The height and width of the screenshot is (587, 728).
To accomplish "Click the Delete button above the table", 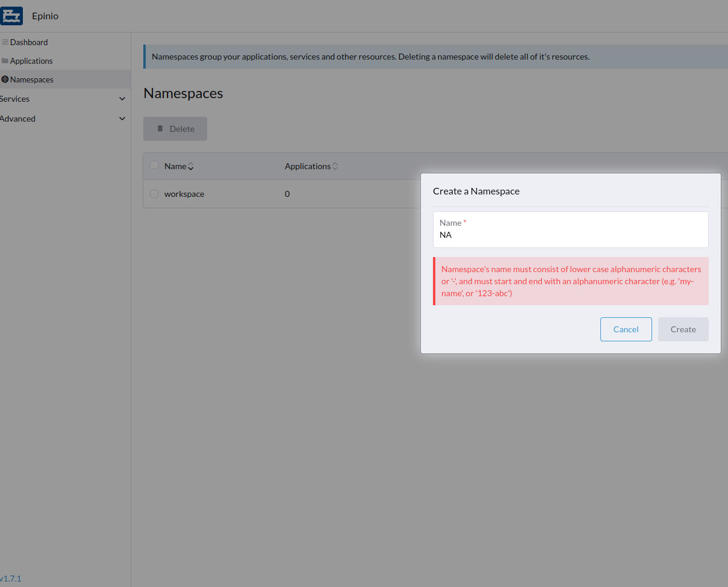I will click(x=175, y=128).
